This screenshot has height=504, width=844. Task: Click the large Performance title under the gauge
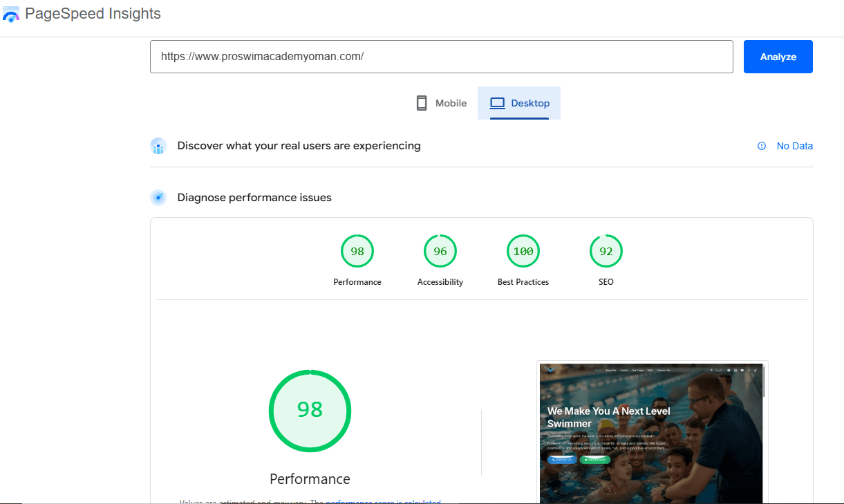310,479
